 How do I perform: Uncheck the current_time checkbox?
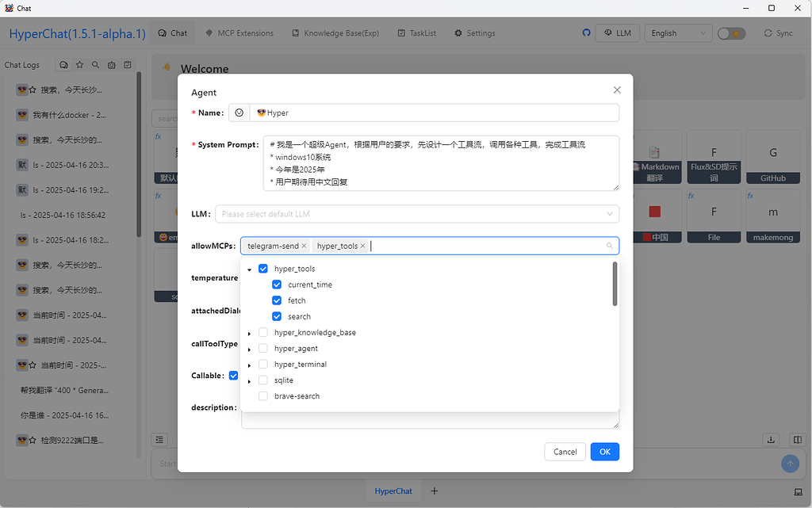coord(277,285)
